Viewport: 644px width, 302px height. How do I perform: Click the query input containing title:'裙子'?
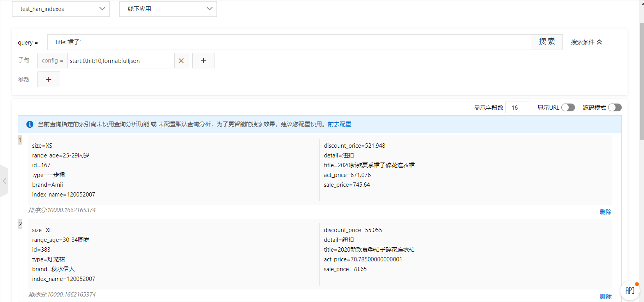click(x=289, y=42)
